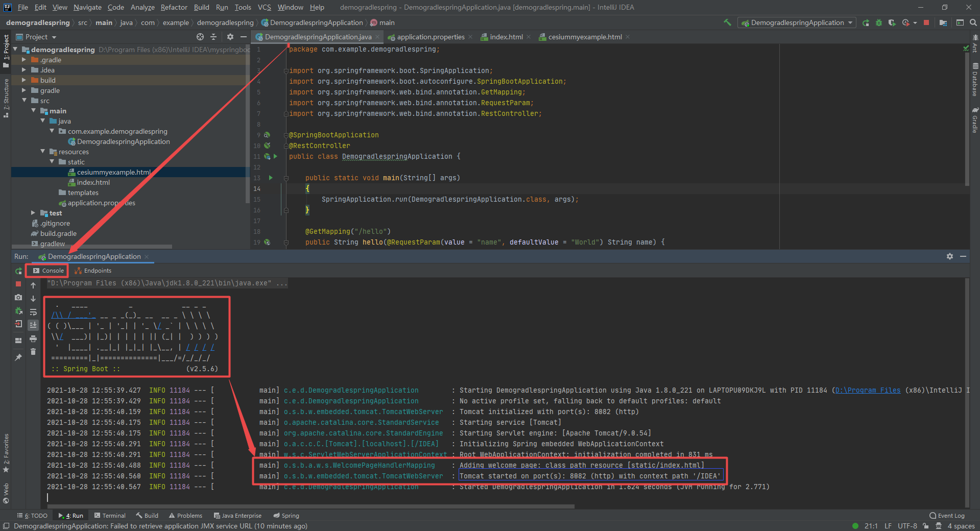
Task: Hide the Project tool window
Action: coord(244,37)
